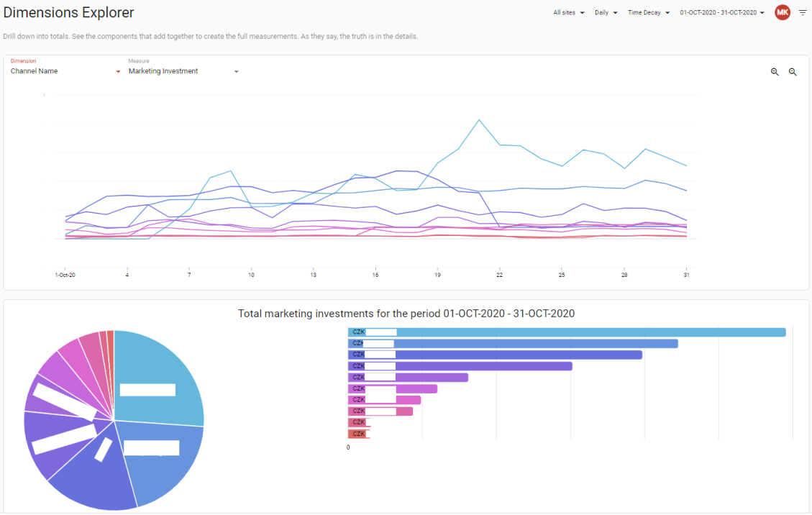Image resolution: width=812 pixels, height=515 pixels.
Task: Click the Total marketing investments chart title
Action: coord(406,314)
